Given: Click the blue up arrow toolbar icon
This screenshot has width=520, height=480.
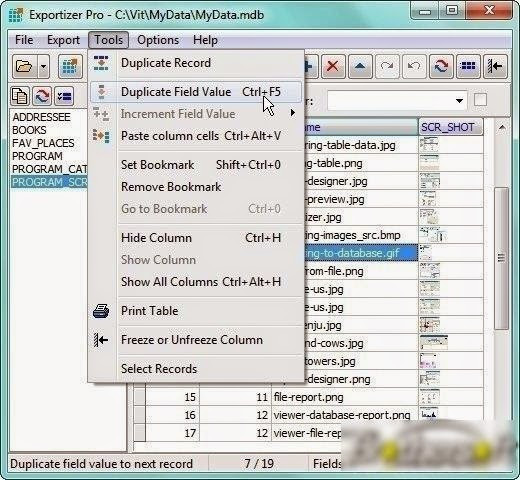Looking at the screenshot, I should [x=360, y=66].
